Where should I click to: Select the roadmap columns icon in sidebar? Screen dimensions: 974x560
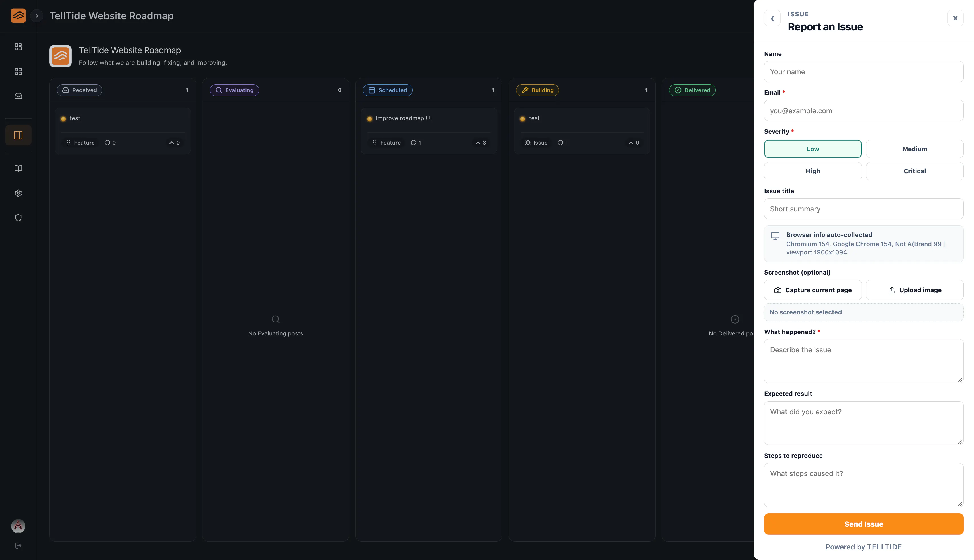18,135
